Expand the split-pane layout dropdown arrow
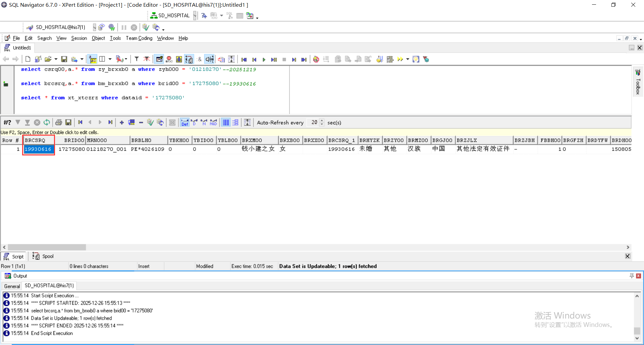644x345 pixels. tap(110, 59)
